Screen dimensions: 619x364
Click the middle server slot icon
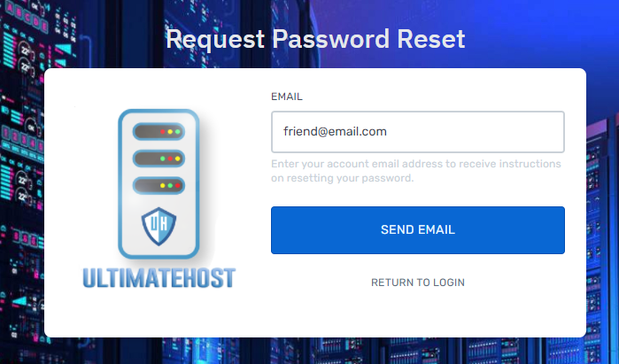(x=159, y=159)
